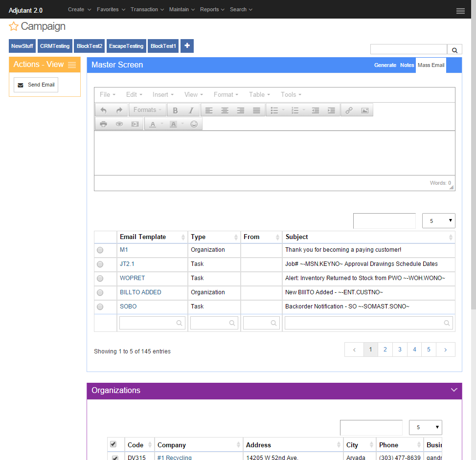Viewport: 476px width, 460px height.
Task: Click the Italic formatting icon
Action: tap(191, 110)
